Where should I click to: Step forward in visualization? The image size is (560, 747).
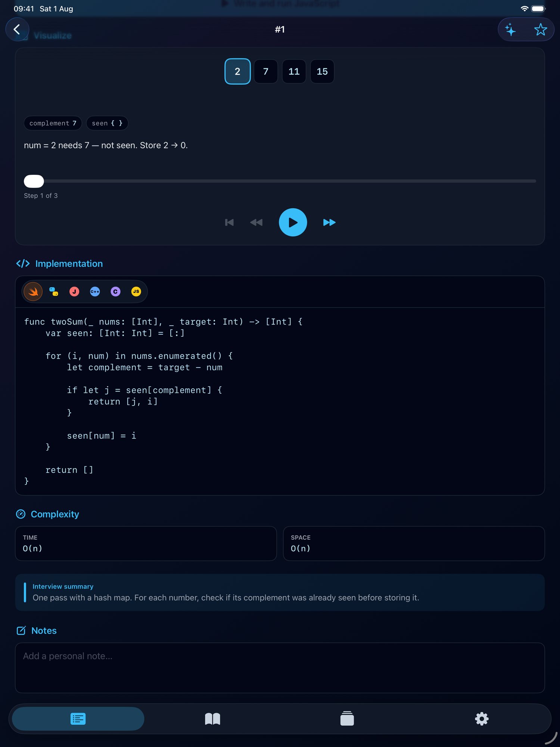(x=329, y=223)
